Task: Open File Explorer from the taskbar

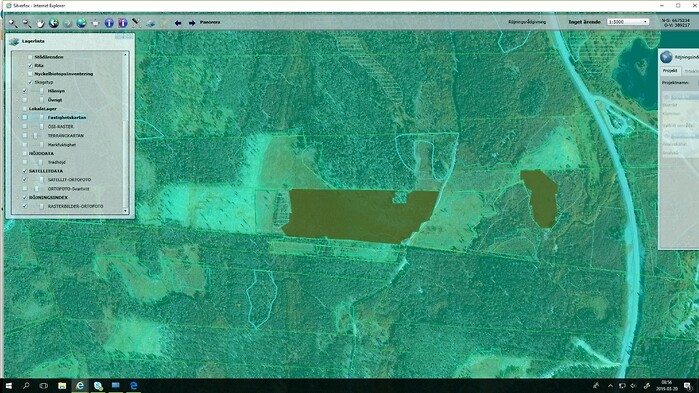Action: tap(62, 385)
